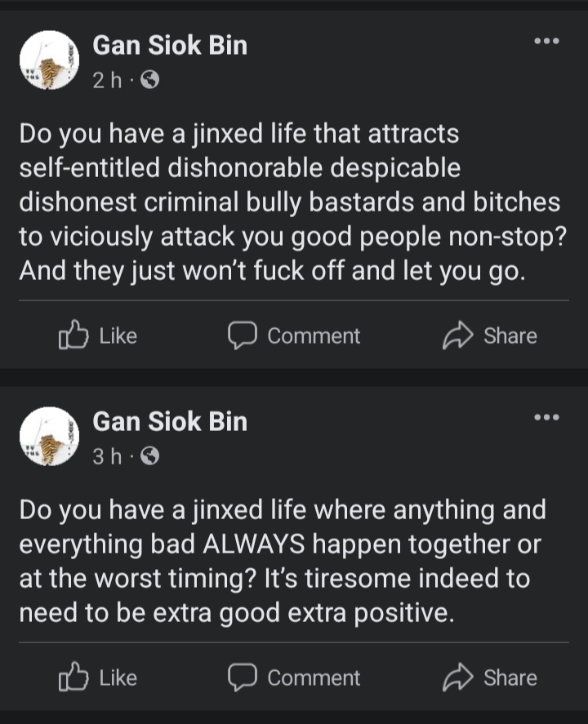Click comment bubble icon on the 2 h post
This screenshot has height=724, width=588.
pos(243,335)
